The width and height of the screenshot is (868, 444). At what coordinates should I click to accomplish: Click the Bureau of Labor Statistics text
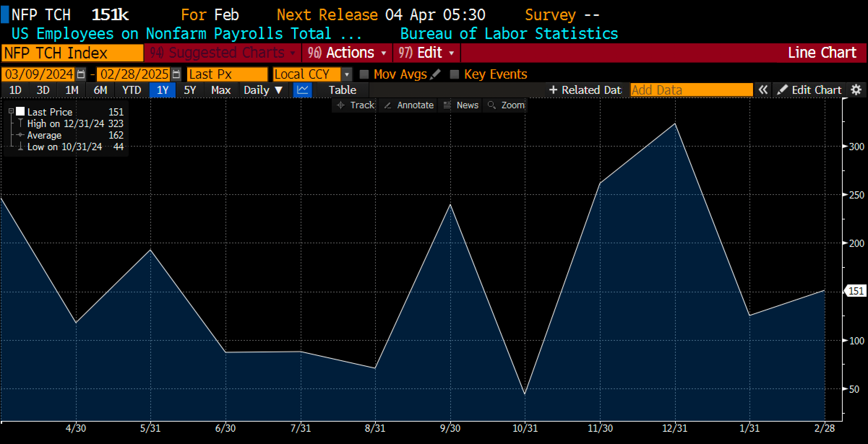[x=509, y=34]
